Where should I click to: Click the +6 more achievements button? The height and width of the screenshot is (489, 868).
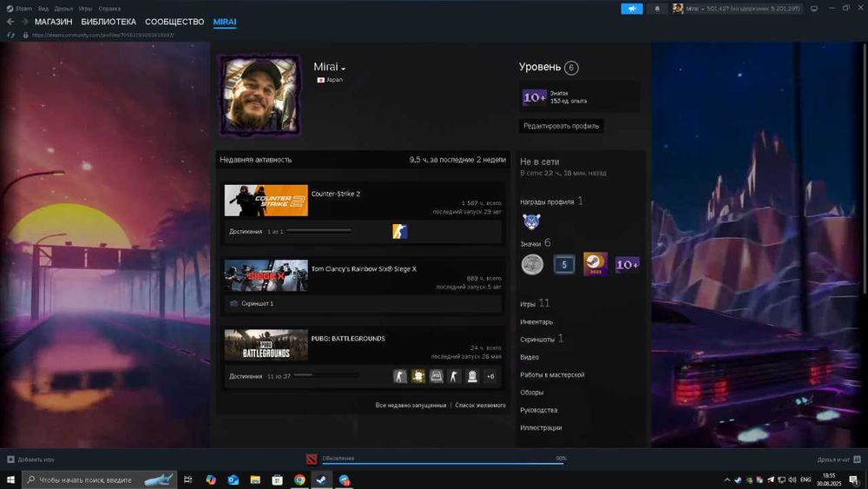(490, 376)
